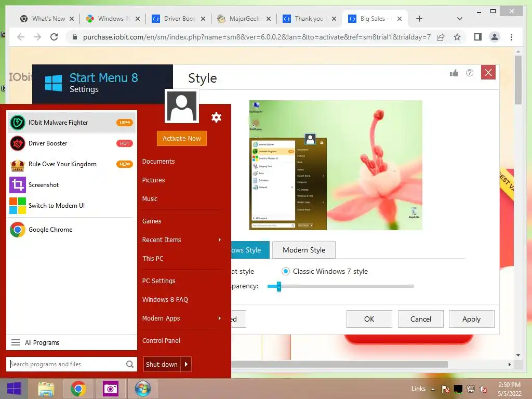532x399 pixels.
Task: Switch to the Windows 10 browser tab
Action: pyautogui.click(x=112, y=19)
